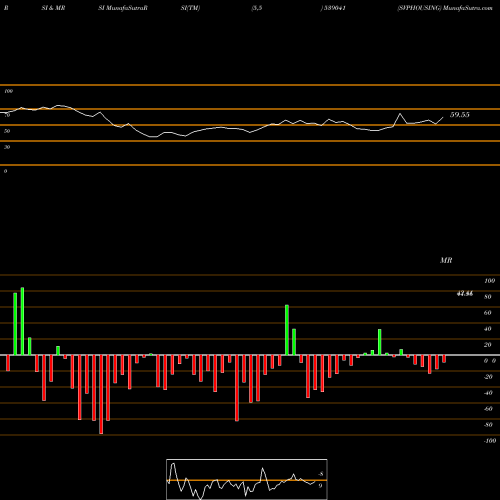Viewport: 500px width, 500px height.
Task: Click the -40 label on the MR axis
Action: [488, 393]
